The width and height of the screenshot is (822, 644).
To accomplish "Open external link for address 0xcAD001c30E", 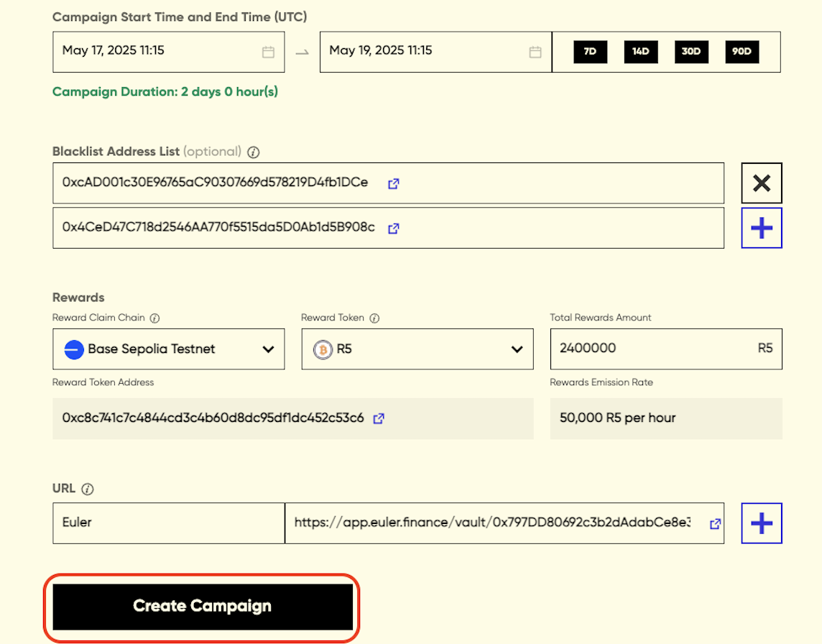I will pyautogui.click(x=394, y=183).
